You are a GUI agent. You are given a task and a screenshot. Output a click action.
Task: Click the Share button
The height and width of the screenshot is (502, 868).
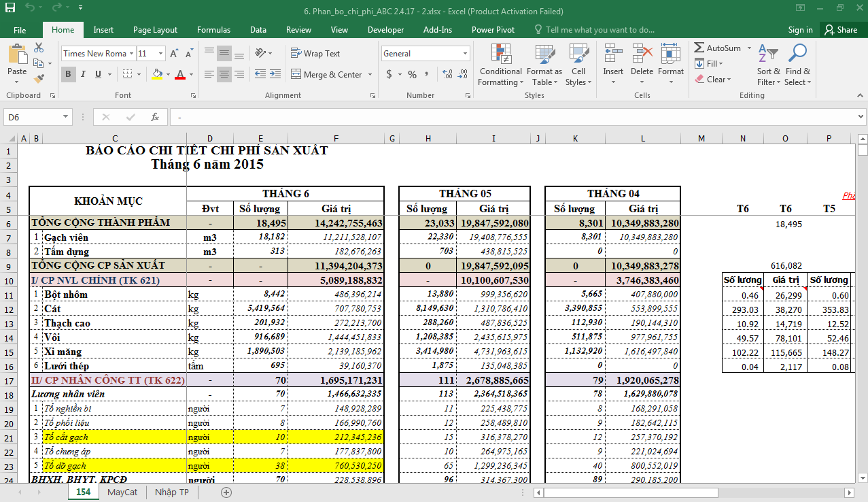pyautogui.click(x=841, y=30)
